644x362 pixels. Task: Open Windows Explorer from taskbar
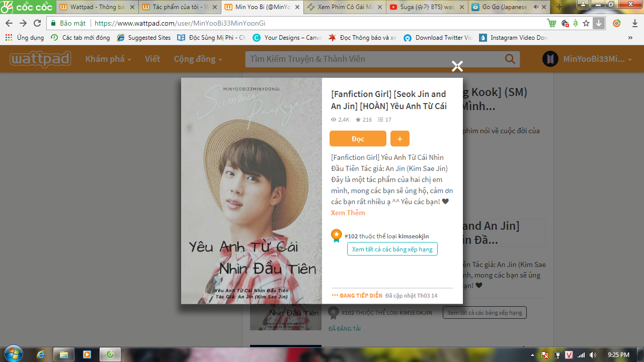64,354
